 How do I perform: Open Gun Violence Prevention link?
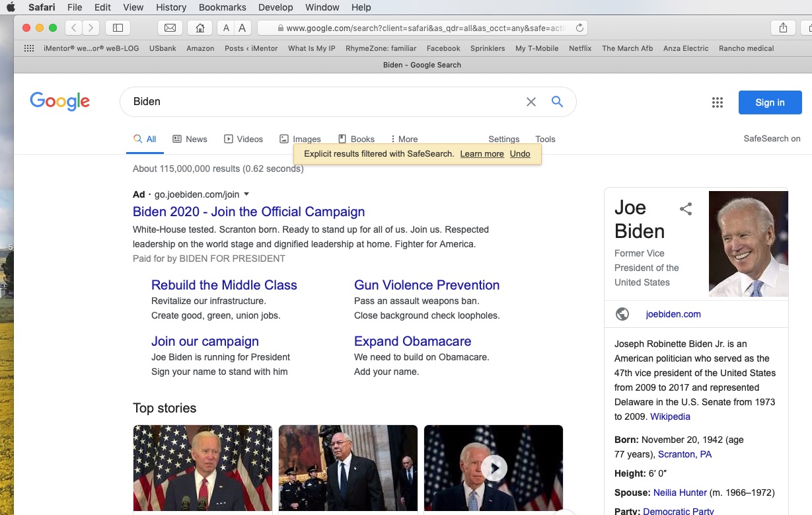point(427,285)
